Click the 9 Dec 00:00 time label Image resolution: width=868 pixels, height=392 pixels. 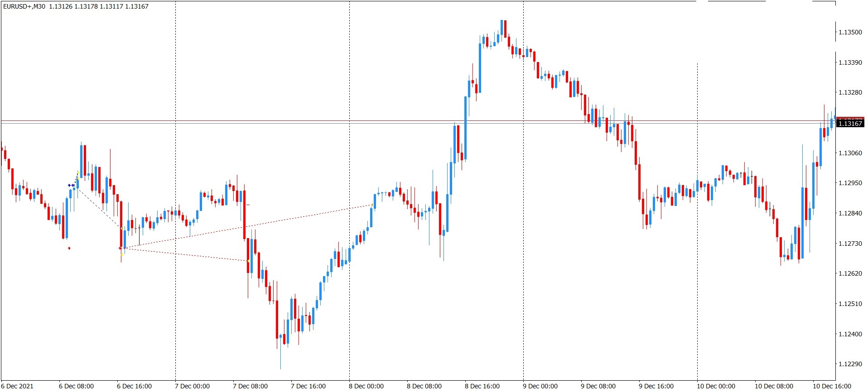point(540,386)
